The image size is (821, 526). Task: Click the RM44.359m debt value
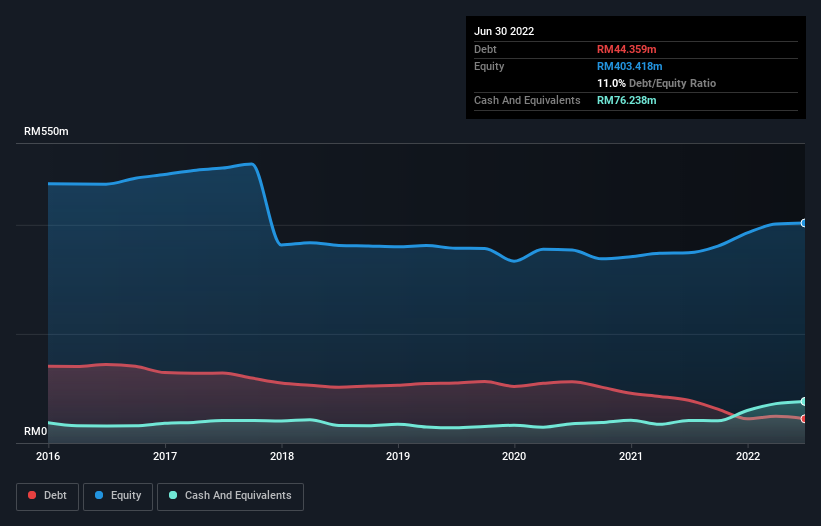point(627,49)
